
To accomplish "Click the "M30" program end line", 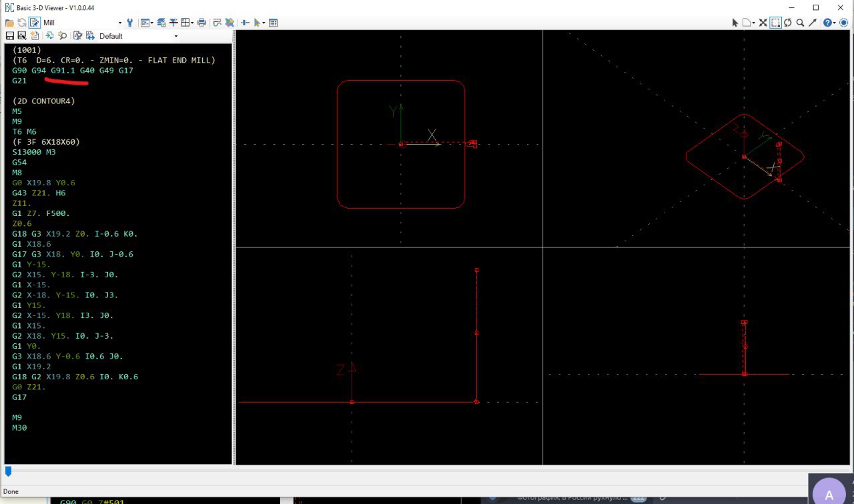I will point(19,427).
